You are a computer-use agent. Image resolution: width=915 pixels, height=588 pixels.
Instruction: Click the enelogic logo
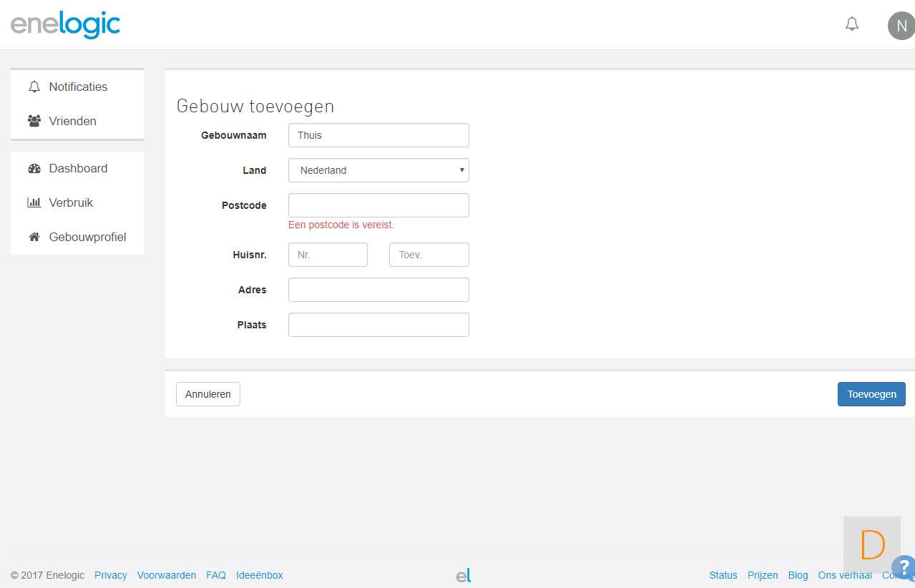[x=65, y=25]
